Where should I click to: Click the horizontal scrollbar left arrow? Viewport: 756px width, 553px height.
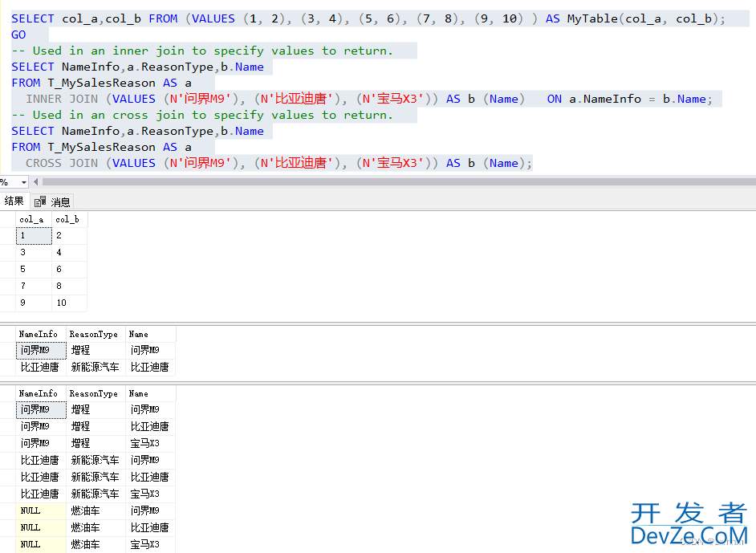(35, 181)
